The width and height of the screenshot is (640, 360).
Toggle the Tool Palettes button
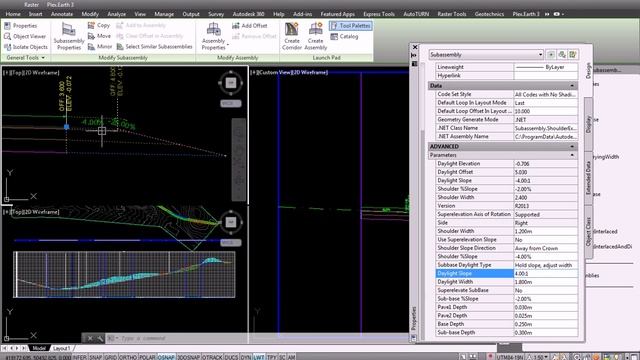pos(351,26)
